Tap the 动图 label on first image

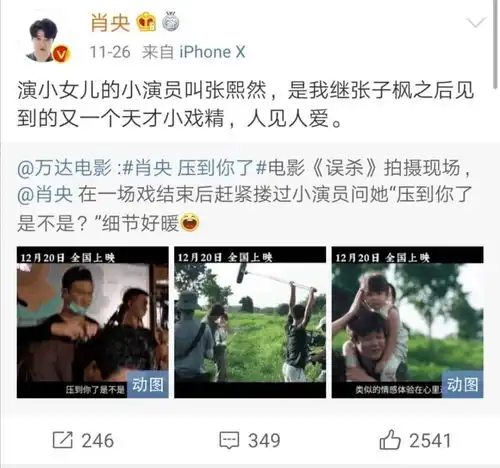click(148, 385)
